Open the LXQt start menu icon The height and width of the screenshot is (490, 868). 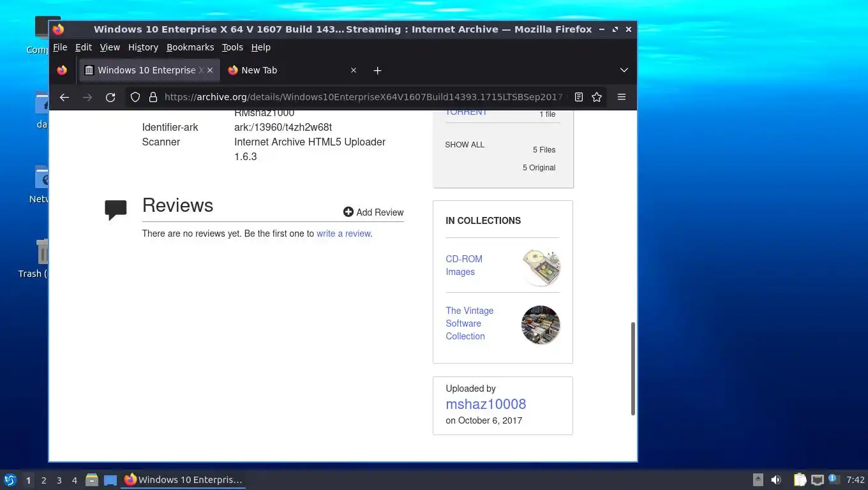pos(10,480)
